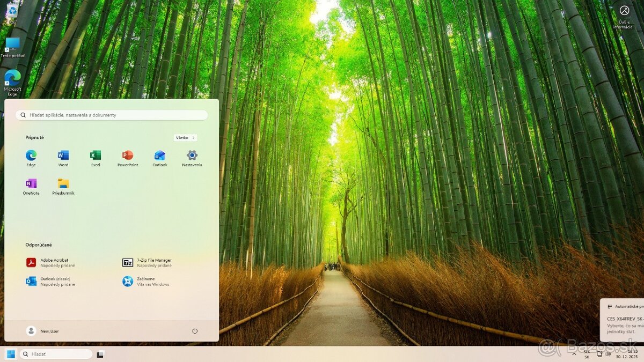Screen dimensions: 644x362
Task: Click the volume speaker tray icon
Action: (608, 354)
